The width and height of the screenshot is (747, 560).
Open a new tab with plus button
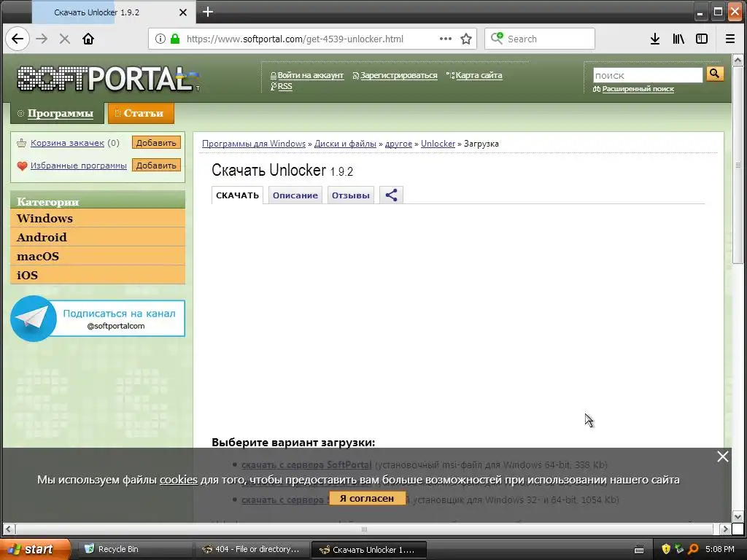208,12
